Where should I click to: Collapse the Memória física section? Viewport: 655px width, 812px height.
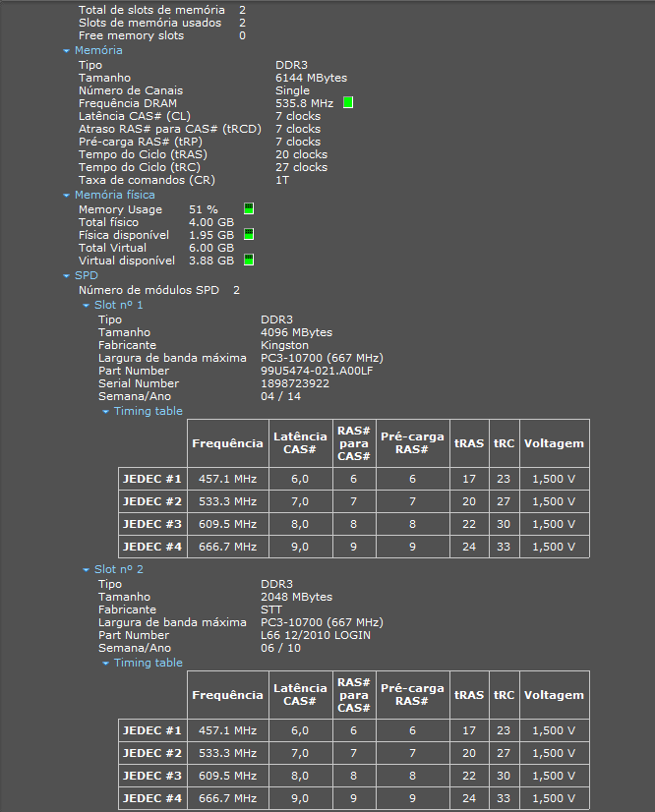pyautogui.click(x=66, y=196)
